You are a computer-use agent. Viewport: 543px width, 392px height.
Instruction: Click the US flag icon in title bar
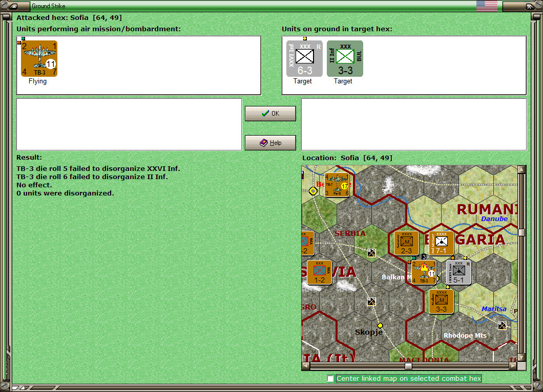coord(487,6)
